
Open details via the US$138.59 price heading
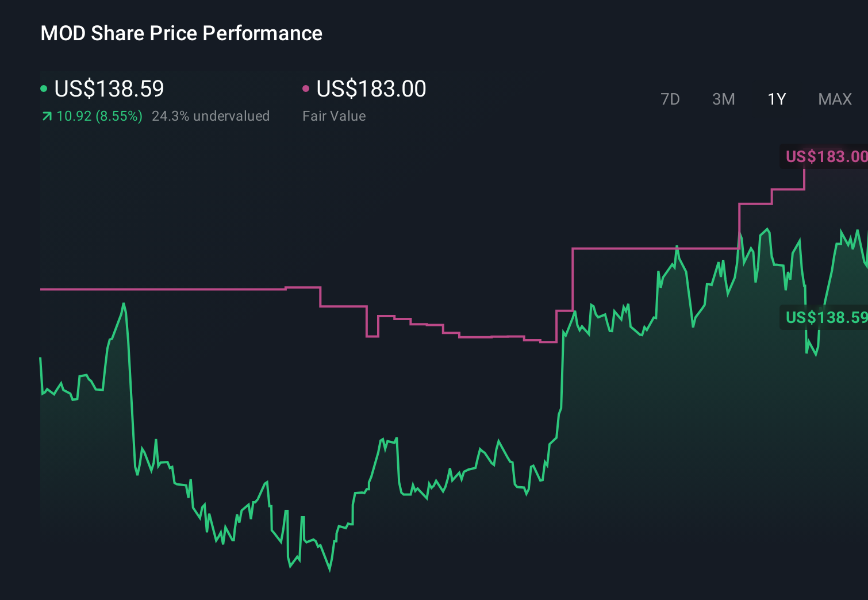pyautogui.click(x=109, y=89)
